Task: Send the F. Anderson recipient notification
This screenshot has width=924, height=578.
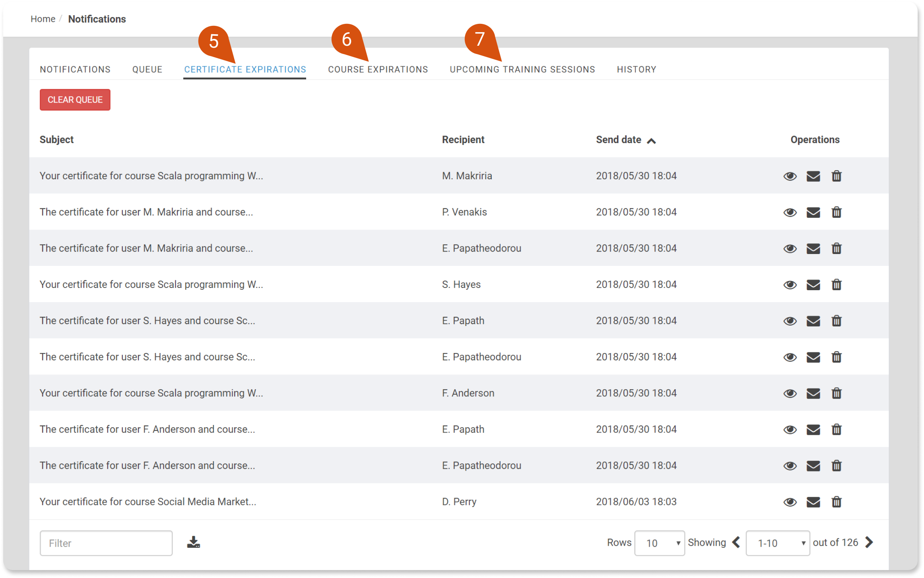Action: tap(813, 393)
